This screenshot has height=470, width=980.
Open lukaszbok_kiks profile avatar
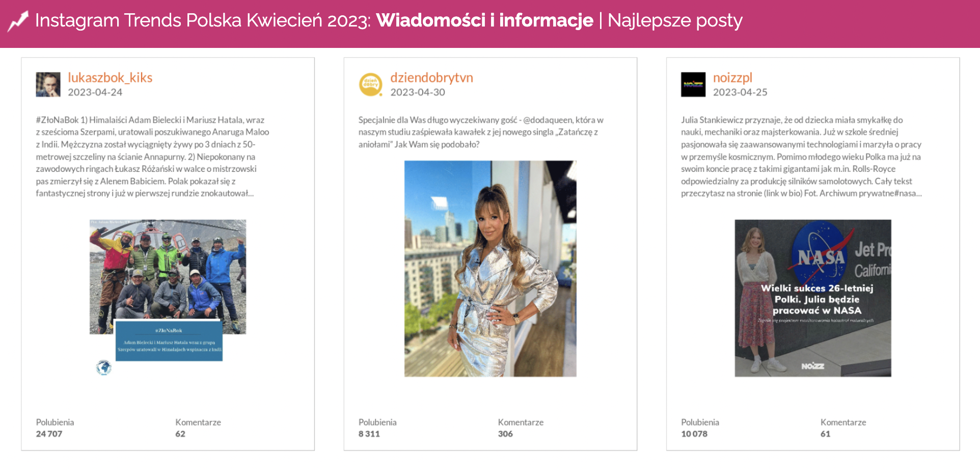(48, 85)
